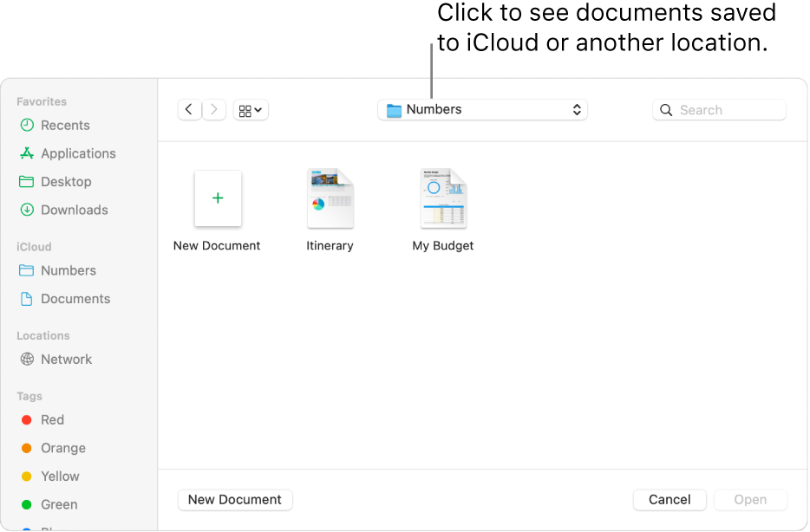The image size is (810, 532).
Task: Click the forward navigation arrow
Action: pos(214,110)
